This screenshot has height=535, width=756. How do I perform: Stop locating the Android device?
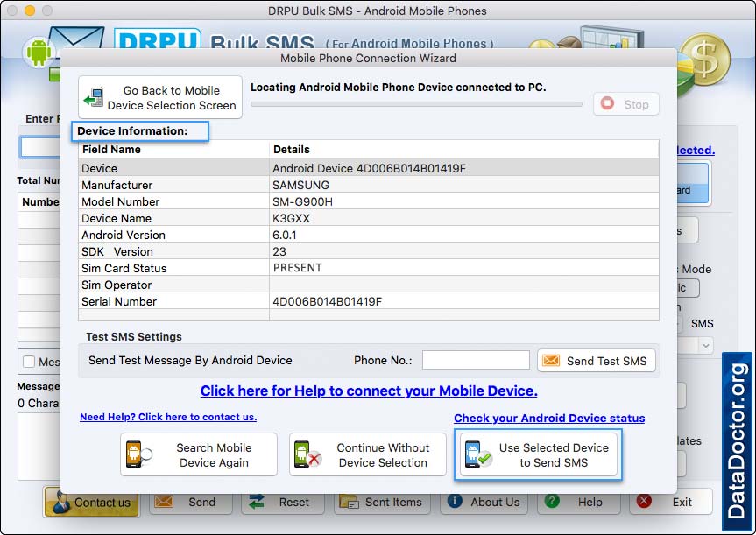pyautogui.click(x=625, y=104)
